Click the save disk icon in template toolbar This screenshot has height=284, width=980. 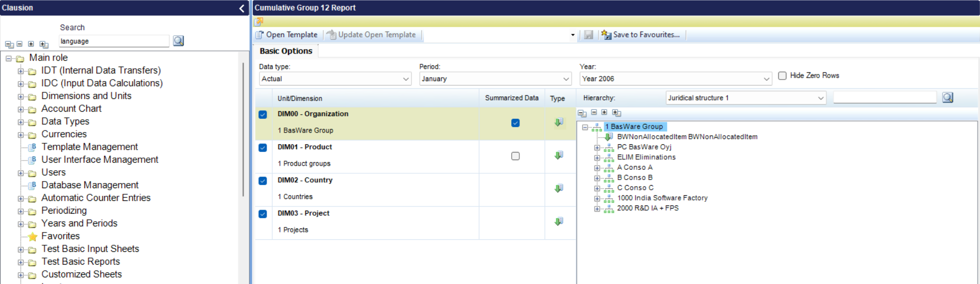pos(588,35)
